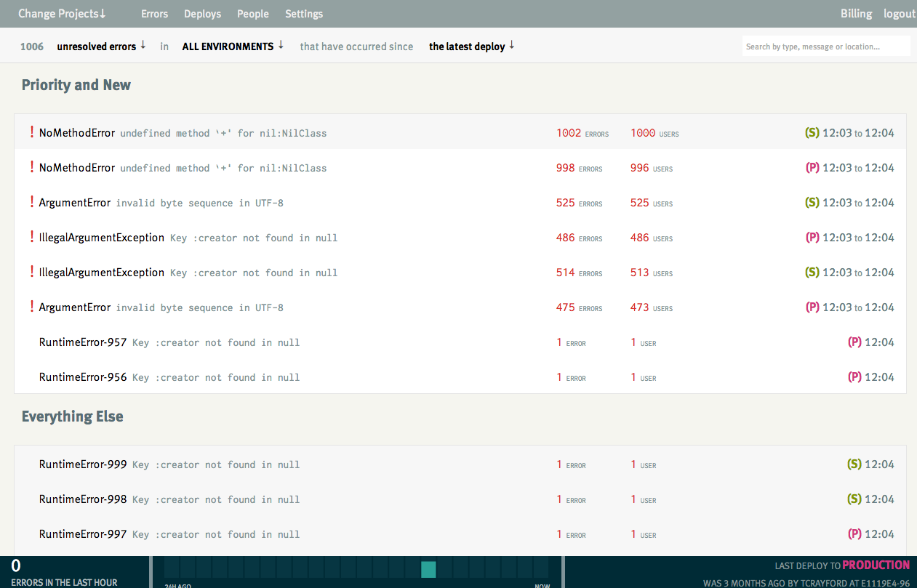Viewport: 917px width, 588px height.
Task: Open the ALL ENVIRONMENTS dropdown
Action: click(x=233, y=47)
